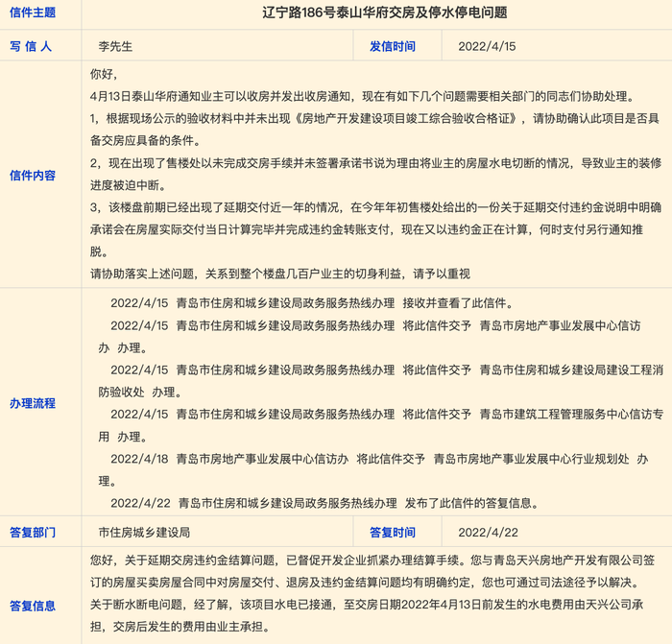Click the paragraph starting 4月13日泰山华府通知业主
The width and height of the screenshot is (672, 644).
coord(363,96)
